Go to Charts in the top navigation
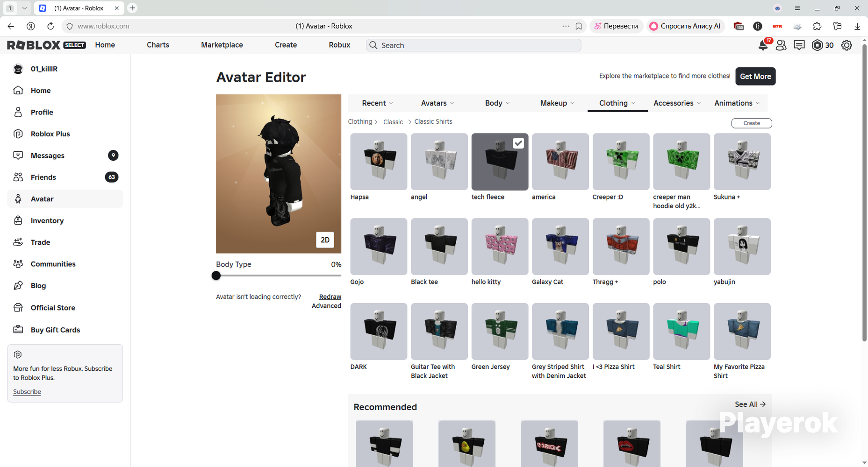The height and width of the screenshot is (467, 868). pos(158,45)
